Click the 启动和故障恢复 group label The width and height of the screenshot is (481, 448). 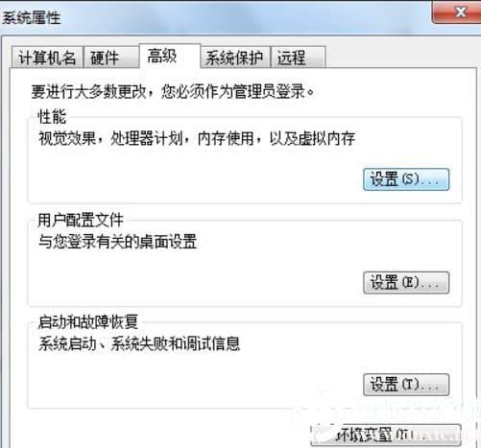[87, 322]
